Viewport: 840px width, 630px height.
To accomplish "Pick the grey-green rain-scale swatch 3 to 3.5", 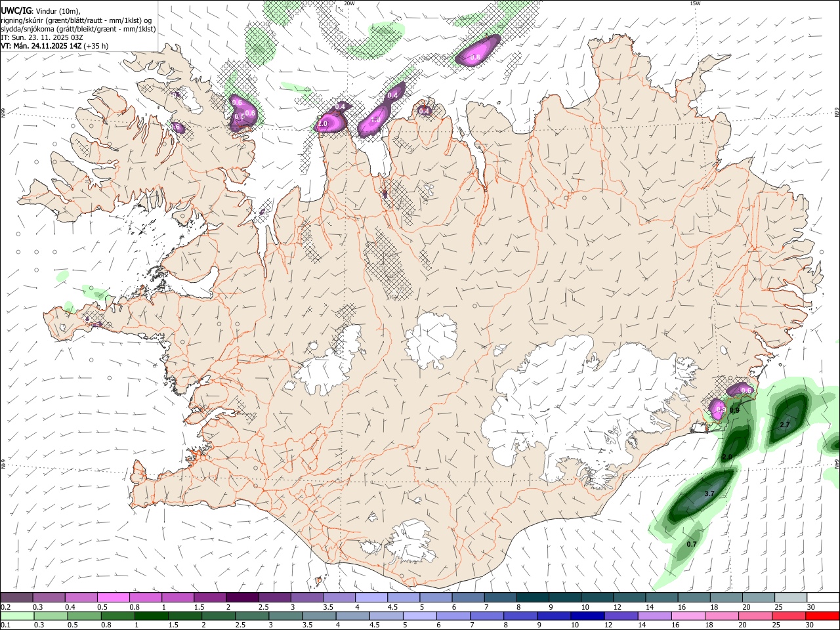I will click(285, 616).
